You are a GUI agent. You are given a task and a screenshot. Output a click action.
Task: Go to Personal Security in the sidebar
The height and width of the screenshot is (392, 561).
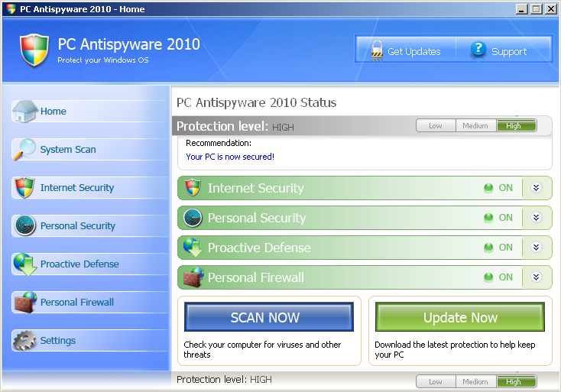pos(89,225)
